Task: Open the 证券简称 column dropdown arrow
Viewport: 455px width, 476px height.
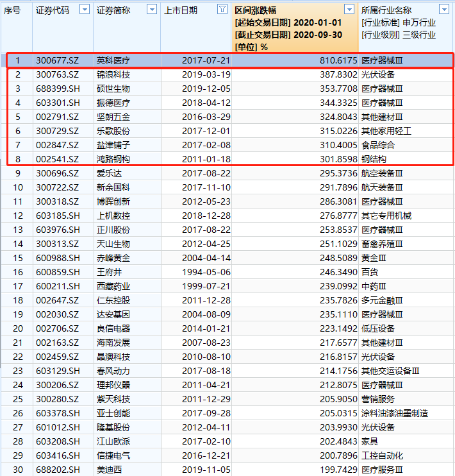Action: click(152, 10)
